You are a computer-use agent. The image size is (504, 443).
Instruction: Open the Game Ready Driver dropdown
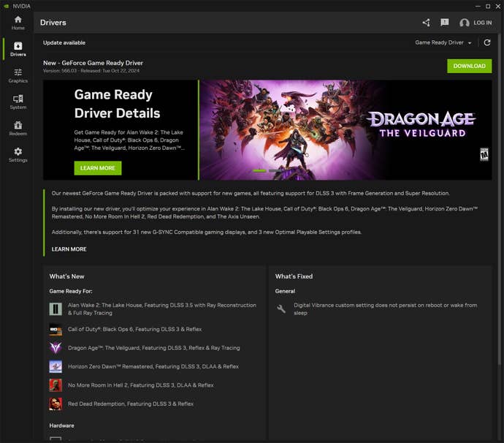[x=443, y=42]
